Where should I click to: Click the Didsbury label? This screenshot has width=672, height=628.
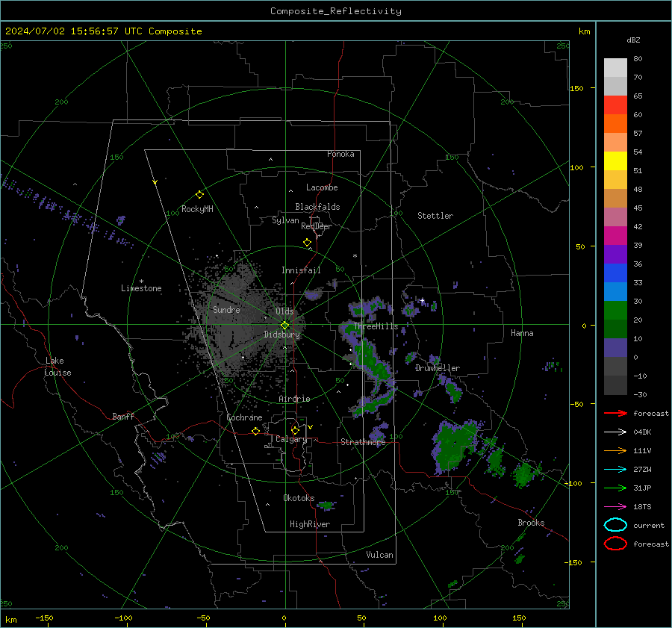(x=281, y=335)
